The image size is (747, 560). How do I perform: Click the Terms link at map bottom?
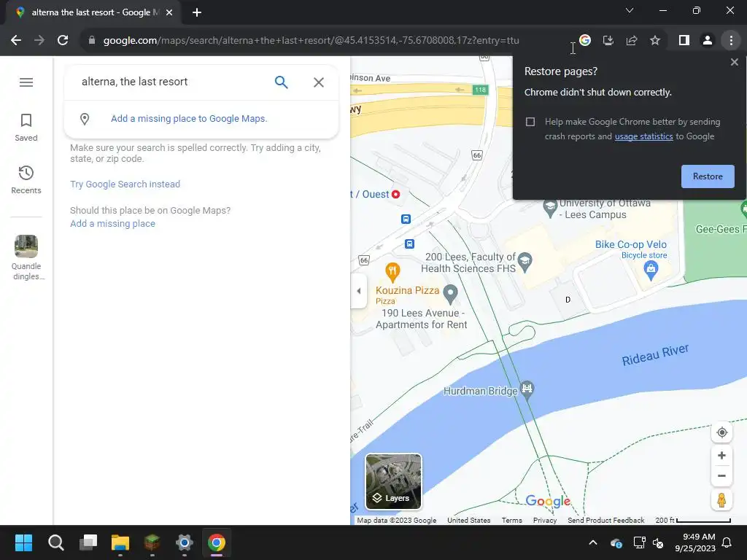(511, 521)
